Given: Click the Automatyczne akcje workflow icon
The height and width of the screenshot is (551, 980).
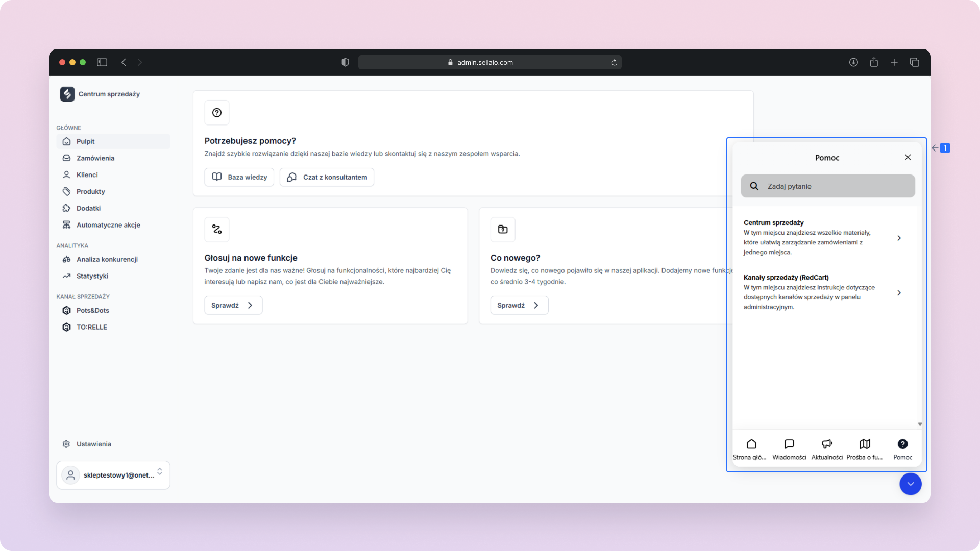Looking at the screenshot, I should click(66, 225).
